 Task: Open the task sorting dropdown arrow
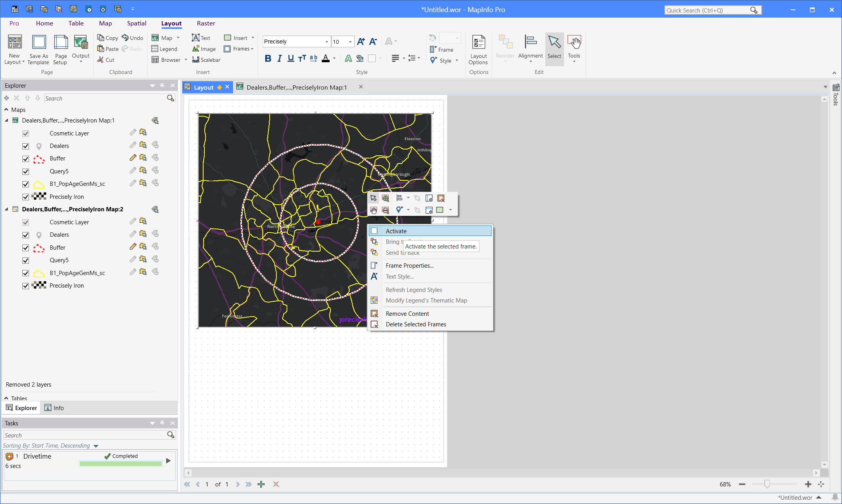[x=96, y=446]
